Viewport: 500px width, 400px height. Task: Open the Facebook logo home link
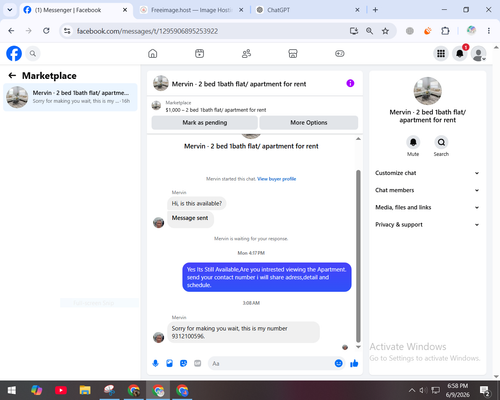coord(14,53)
